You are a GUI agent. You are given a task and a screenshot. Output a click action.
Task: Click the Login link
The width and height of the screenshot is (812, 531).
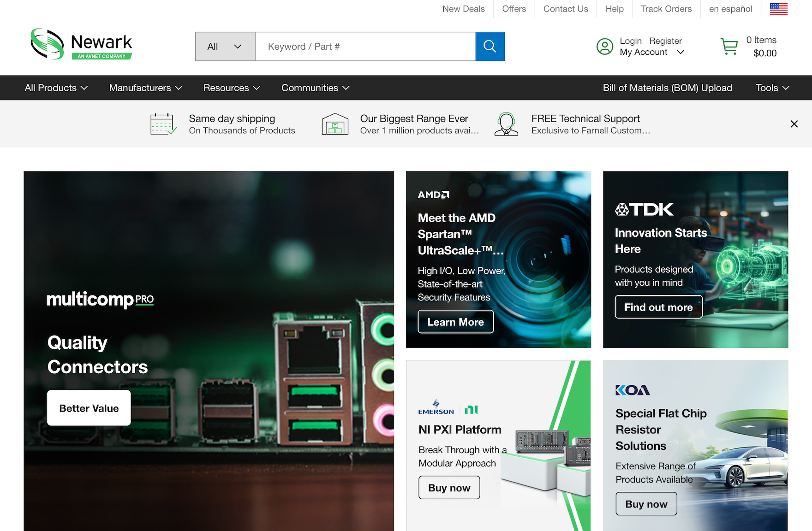[631, 41]
